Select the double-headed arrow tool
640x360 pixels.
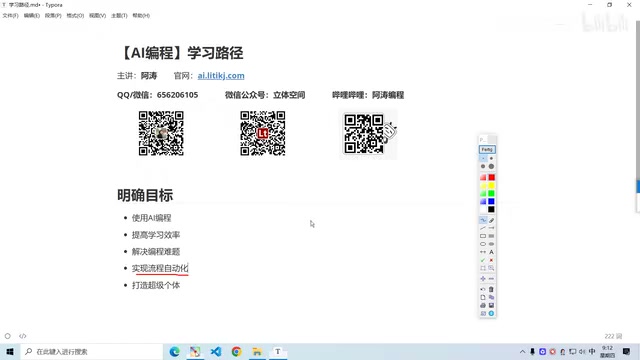coord(483,252)
